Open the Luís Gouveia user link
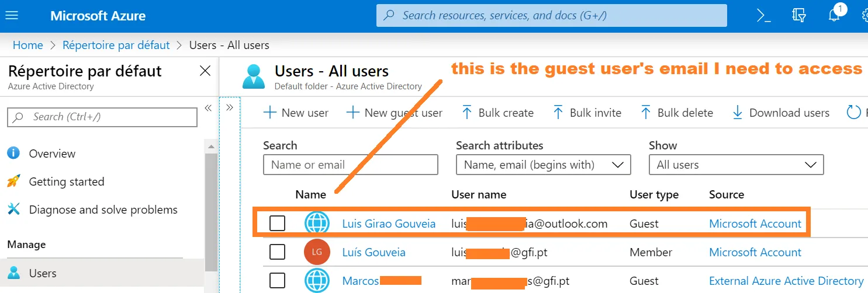The image size is (868, 293). point(374,252)
